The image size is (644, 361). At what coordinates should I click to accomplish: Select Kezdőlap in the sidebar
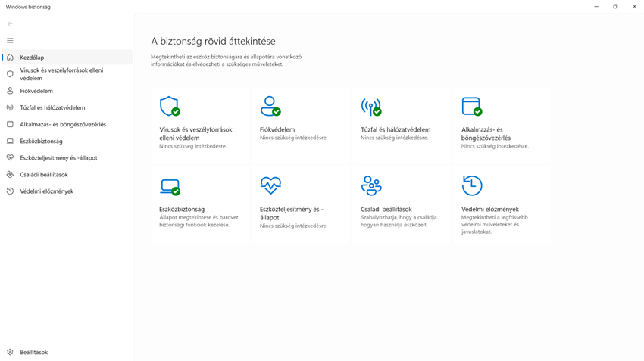[67, 58]
